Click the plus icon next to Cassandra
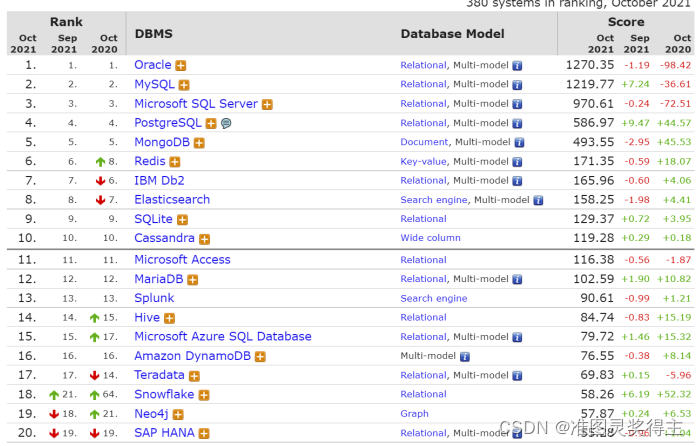 [x=204, y=239]
